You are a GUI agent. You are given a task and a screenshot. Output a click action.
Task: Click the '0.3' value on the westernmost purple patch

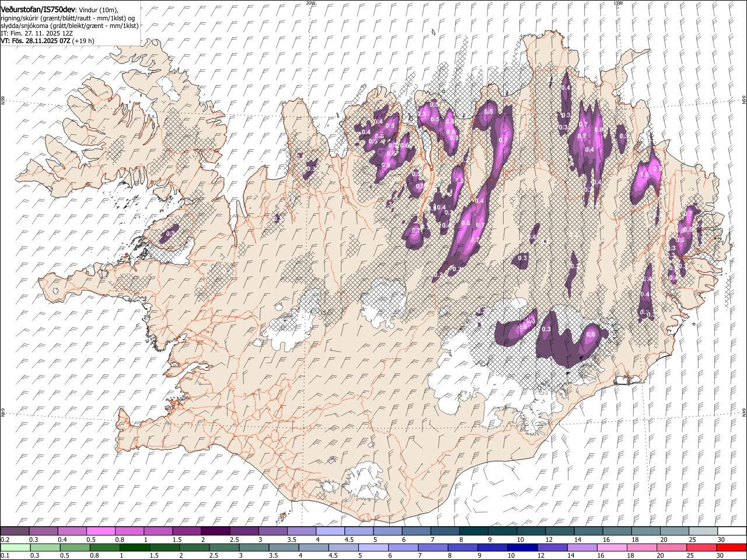pos(170,234)
